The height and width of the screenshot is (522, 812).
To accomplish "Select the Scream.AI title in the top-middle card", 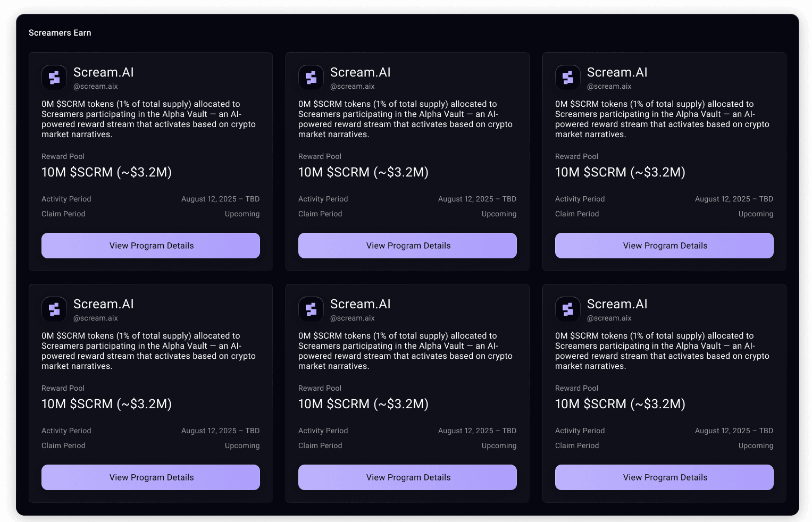I will [361, 72].
